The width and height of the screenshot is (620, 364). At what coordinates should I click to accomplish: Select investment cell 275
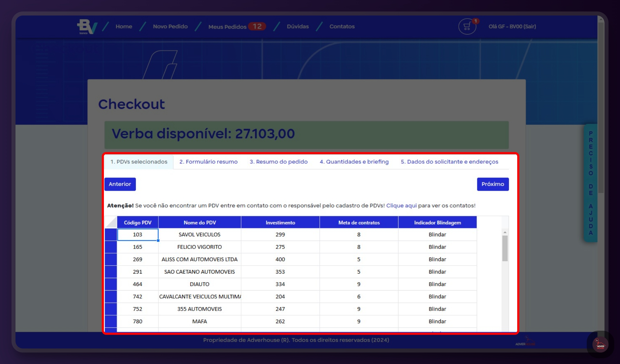pyautogui.click(x=280, y=247)
